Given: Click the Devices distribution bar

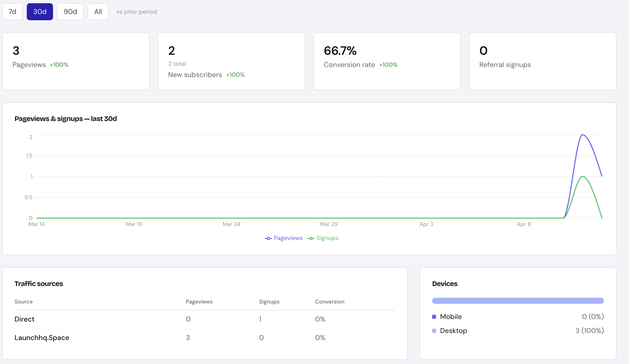Looking at the screenshot, I should 518,301.
